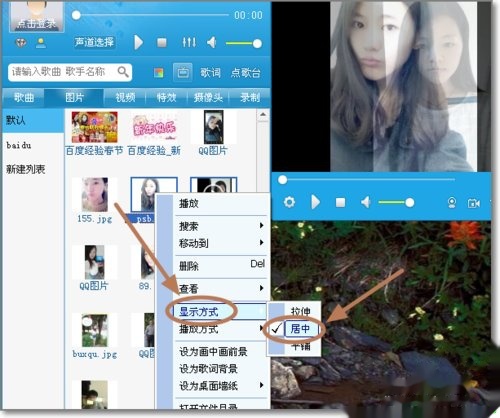Viewport: 500px width, 418px height.
Task: Select the QQ图片 thumbnail below 155.jpg
Action: coord(95,262)
